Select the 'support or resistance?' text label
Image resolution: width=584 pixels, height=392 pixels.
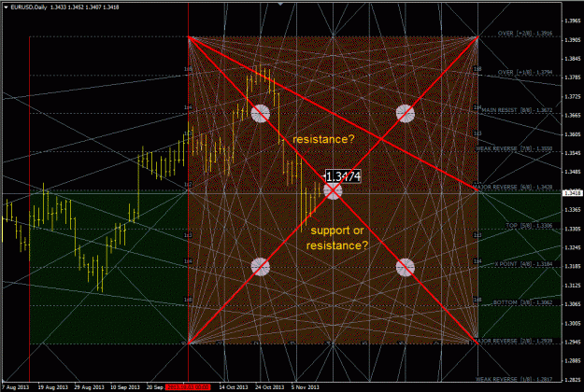(x=337, y=238)
